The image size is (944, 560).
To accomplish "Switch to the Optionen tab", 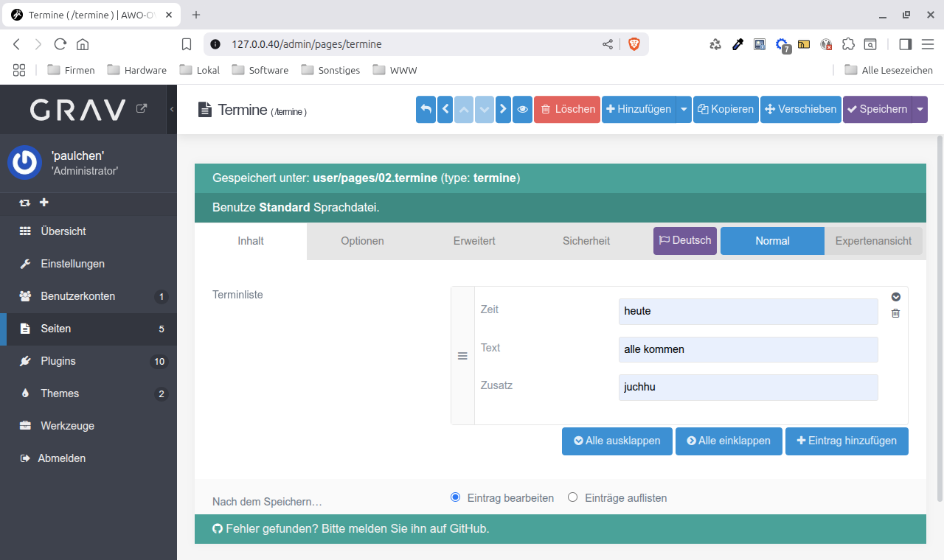I will pyautogui.click(x=362, y=241).
